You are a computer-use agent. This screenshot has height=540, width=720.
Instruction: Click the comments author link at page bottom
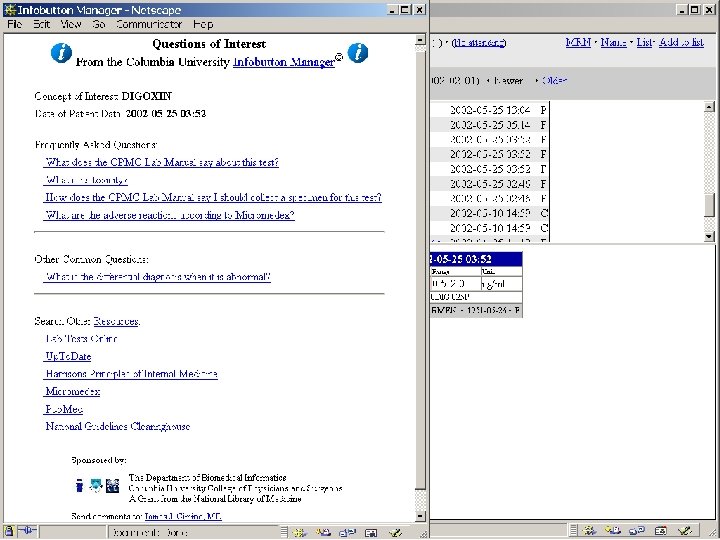click(183, 516)
